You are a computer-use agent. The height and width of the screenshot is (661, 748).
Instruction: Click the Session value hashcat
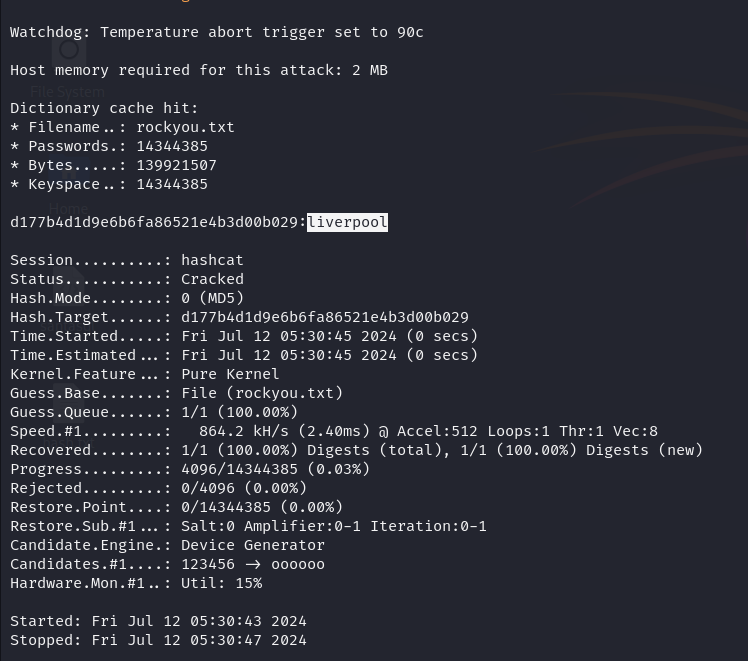(x=212, y=260)
